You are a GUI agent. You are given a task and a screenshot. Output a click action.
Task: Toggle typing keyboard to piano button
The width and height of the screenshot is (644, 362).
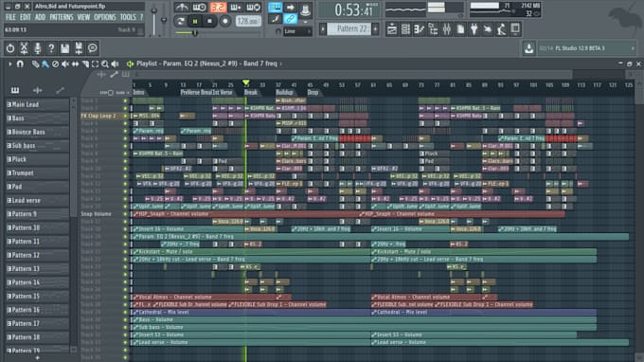275,7
